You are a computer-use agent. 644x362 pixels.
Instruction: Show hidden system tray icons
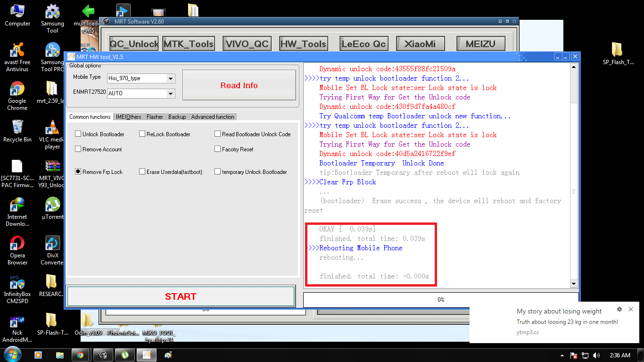tap(562, 355)
